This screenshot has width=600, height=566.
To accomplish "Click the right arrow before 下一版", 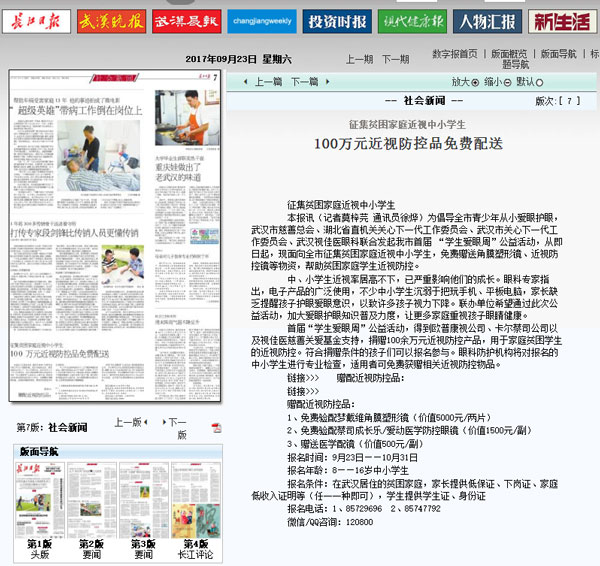I will (164, 422).
